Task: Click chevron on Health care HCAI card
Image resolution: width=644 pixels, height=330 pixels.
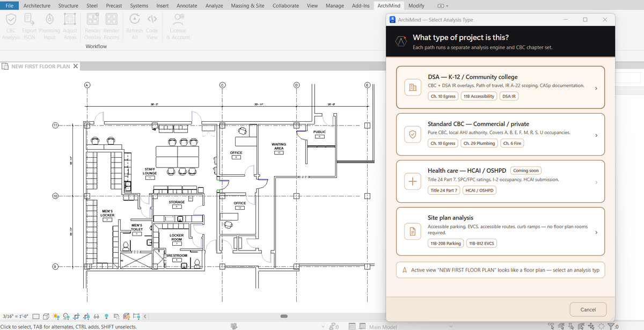Action: 596,182
